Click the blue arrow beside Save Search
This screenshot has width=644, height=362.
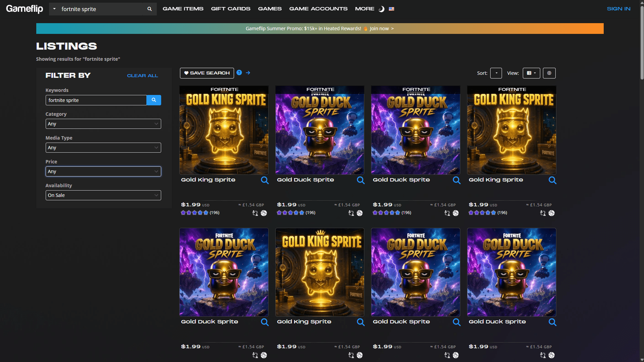[x=248, y=72]
